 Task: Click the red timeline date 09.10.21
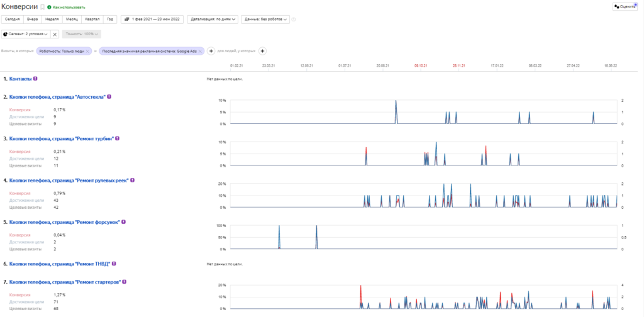click(x=421, y=65)
